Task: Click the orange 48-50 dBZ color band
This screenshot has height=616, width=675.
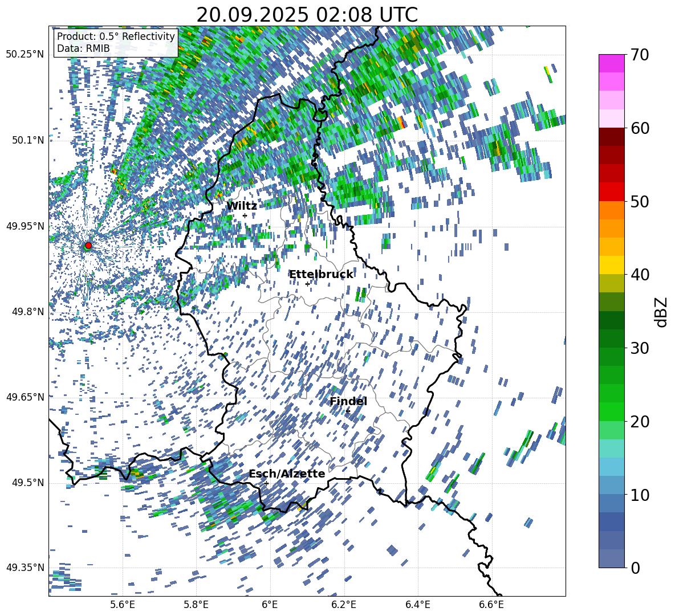Action: click(x=611, y=210)
